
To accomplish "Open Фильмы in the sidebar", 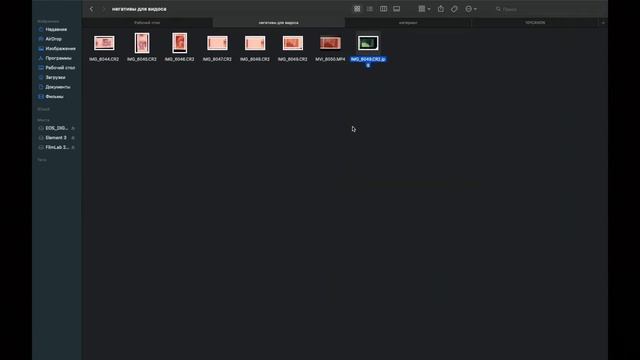I will coord(54,97).
